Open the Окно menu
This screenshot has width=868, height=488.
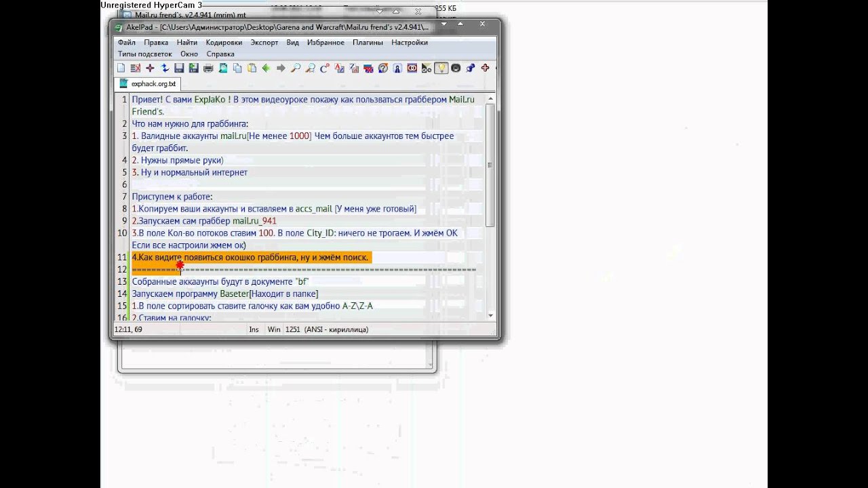pyautogui.click(x=189, y=54)
